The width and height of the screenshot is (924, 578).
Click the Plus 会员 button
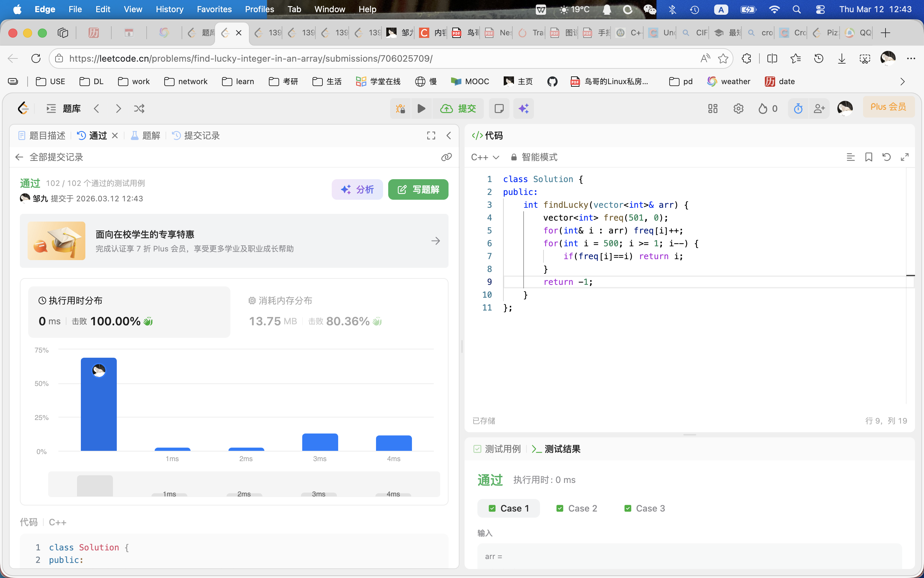tap(888, 107)
